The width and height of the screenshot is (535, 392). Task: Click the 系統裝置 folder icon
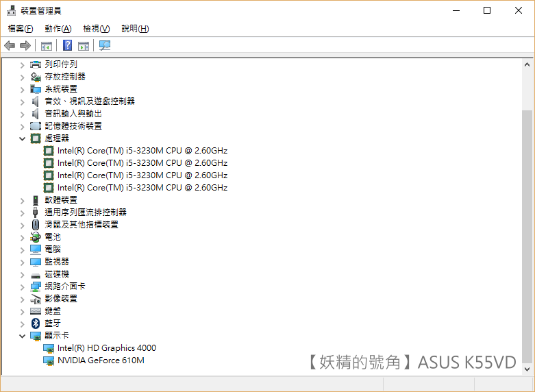(x=36, y=89)
